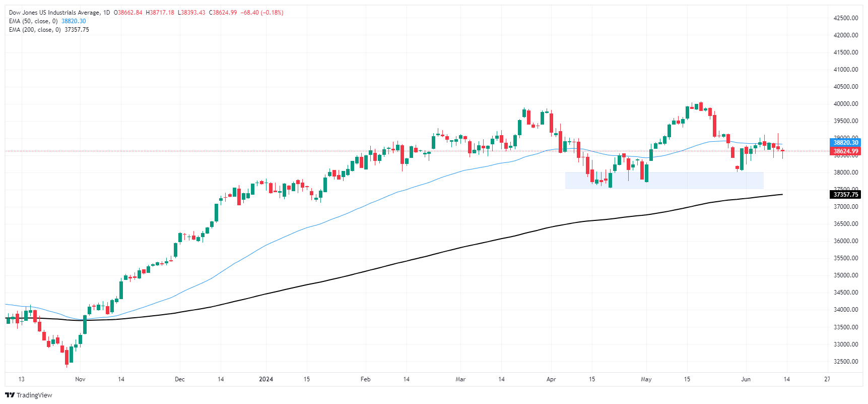Click the blue 38820.30 EMA price label
Viewport: 868px width, 404px height.
click(x=845, y=143)
